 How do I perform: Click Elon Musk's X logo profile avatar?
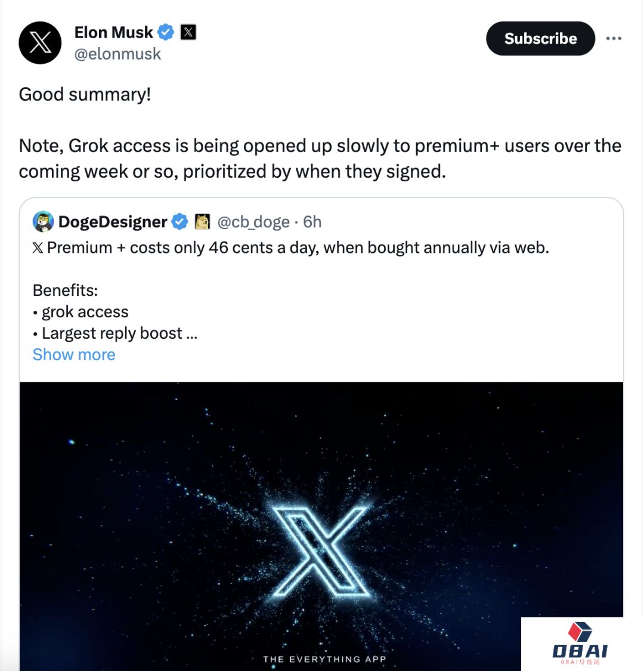point(40,43)
